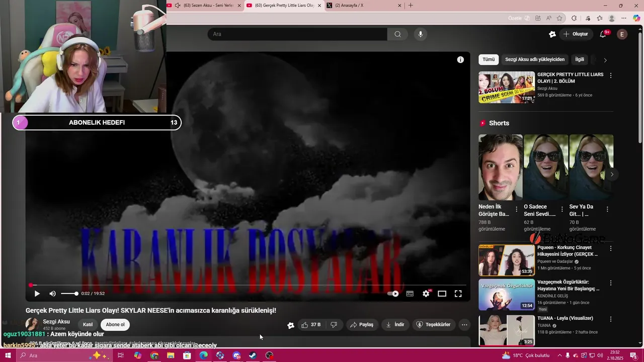The height and width of the screenshot is (362, 644).
Task: Show more filter chips with right arrow
Action: pyautogui.click(x=605, y=60)
